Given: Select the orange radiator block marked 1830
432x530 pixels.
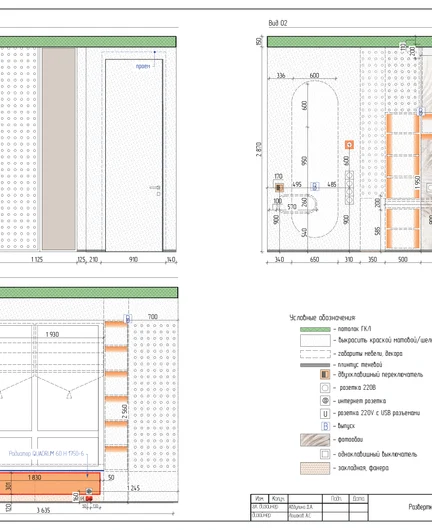Looking at the screenshot, I should tap(50, 483).
